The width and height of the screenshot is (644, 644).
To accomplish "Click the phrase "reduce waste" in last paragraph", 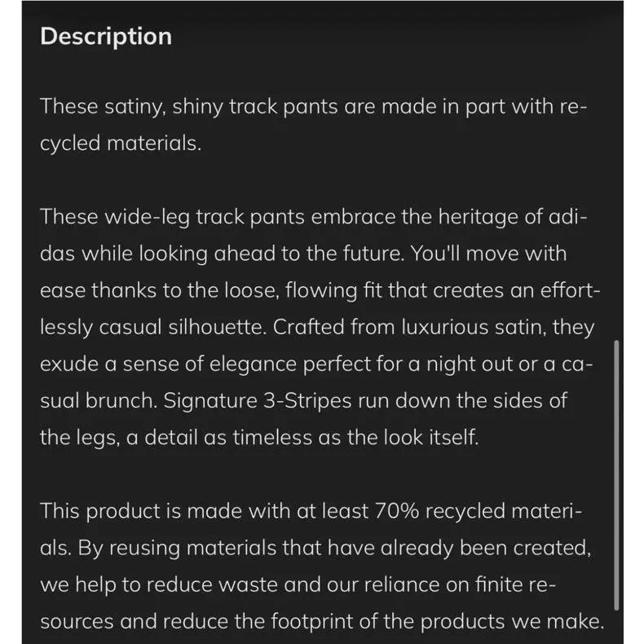I will click(211, 584).
